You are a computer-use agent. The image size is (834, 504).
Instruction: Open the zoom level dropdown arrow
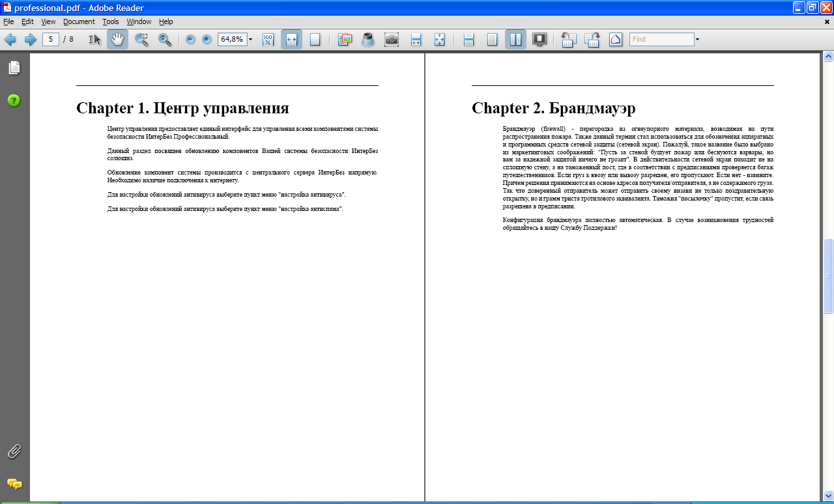251,40
